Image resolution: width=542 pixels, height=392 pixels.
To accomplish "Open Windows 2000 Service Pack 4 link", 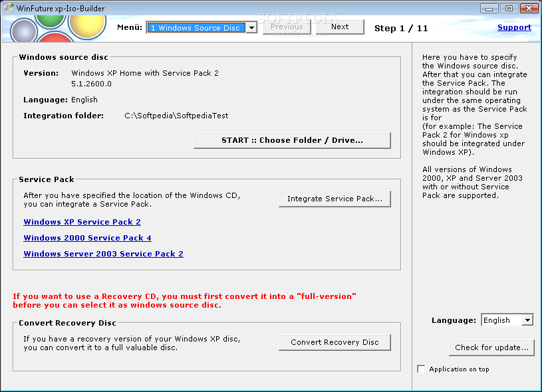I will coord(87,238).
